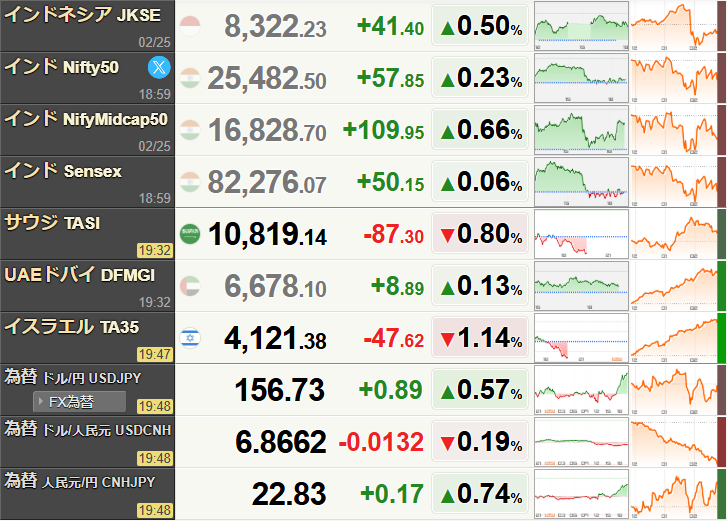
Task: Click the 4,121.38 TA35 price value
Action: tap(275, 338)
